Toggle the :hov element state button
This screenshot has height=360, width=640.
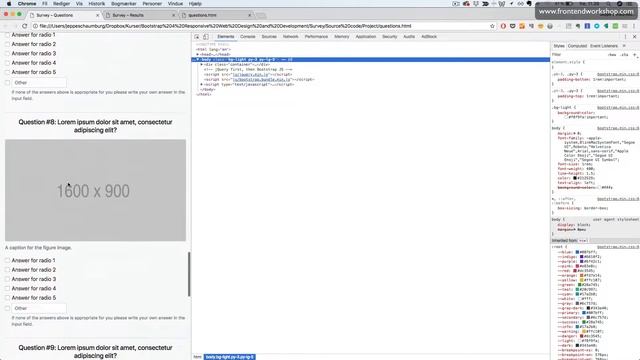pyautogui.click(x=612, y=55)
